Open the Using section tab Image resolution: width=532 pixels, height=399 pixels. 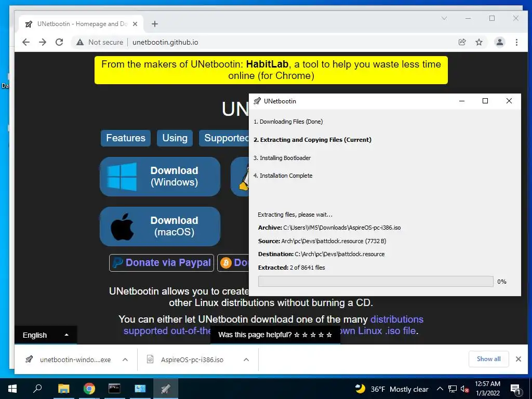pos(175,138)
